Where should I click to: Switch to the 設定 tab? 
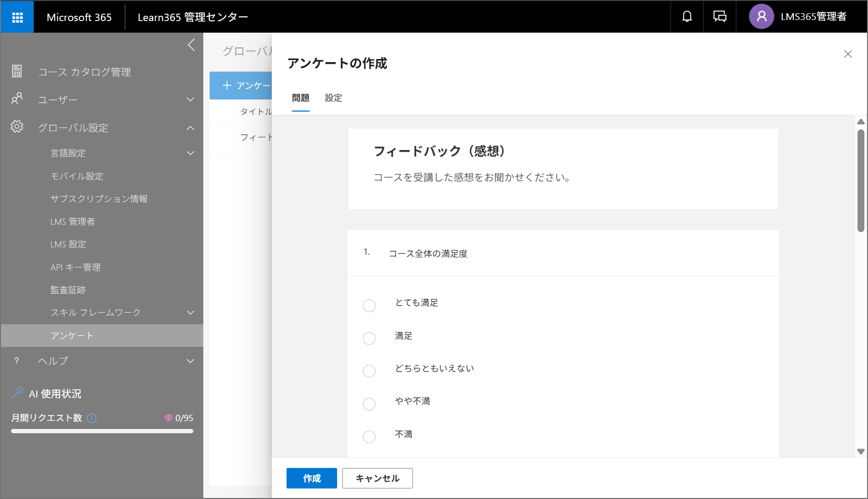(333, 98)
